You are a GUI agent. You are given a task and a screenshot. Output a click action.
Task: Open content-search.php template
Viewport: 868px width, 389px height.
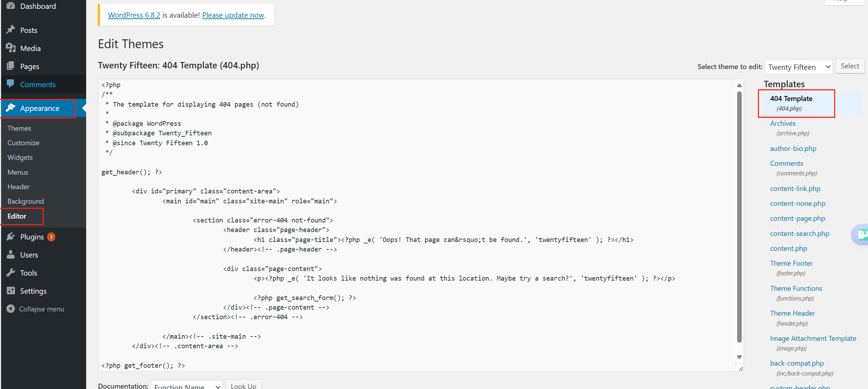(800, 233)
